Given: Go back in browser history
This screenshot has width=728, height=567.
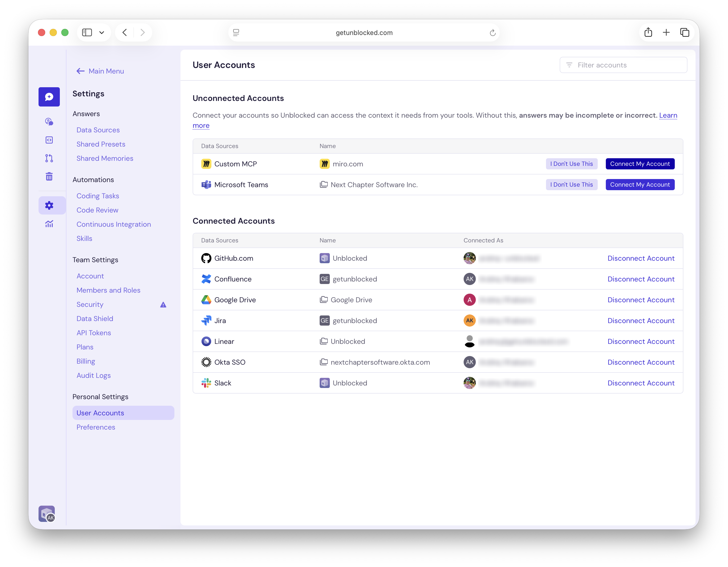Looking at the screenshot, I should pyautogui.click(x=125, y=32).
